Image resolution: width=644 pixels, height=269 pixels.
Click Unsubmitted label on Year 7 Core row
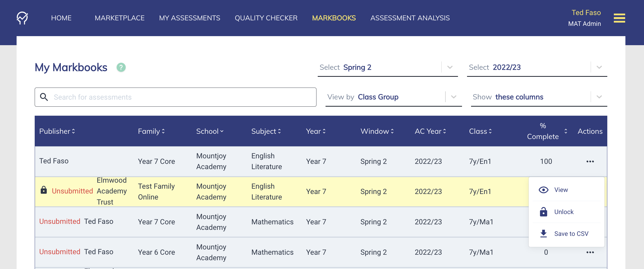pyautogui.click(x=60, y=221)
